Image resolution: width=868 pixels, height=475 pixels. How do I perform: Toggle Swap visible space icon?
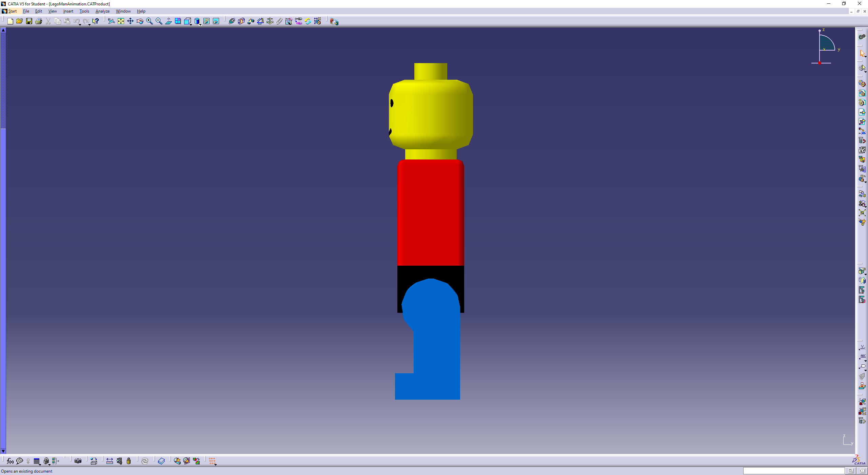(x=216, y=21)
